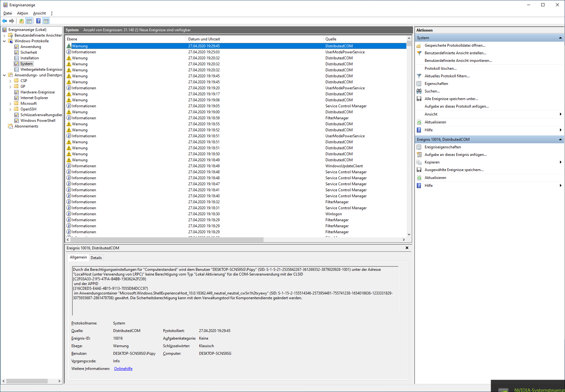565x392 pixels.
Task: Select the Winlogon event at 19:18:30
Action: point(236,214)
